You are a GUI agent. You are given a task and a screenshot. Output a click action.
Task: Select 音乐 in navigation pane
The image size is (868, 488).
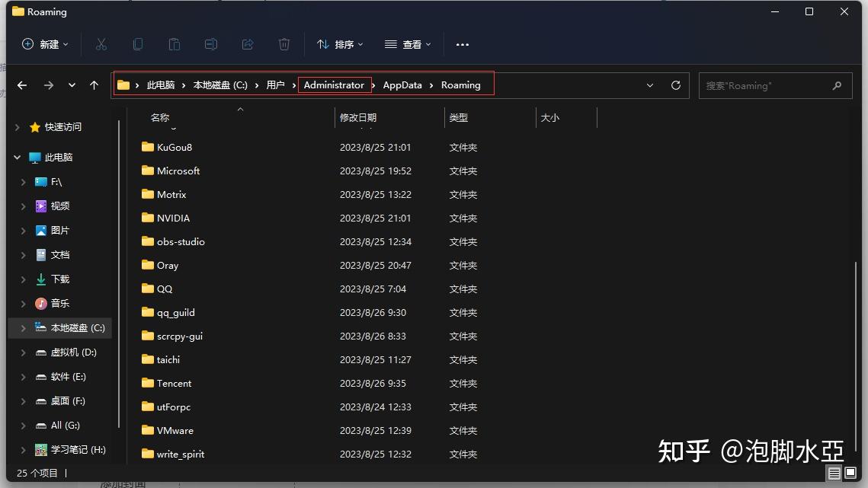pyautogui.click(x=59, y=303)
